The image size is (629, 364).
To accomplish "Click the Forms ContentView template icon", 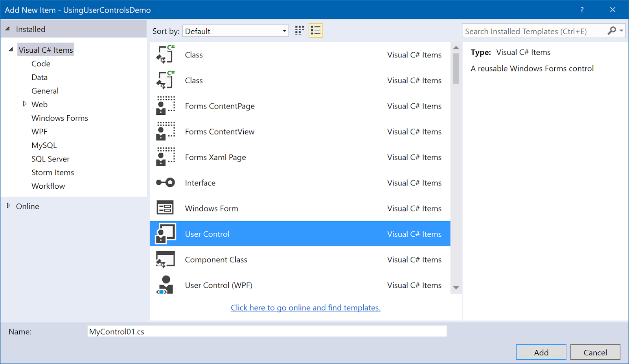I will [165, 131].
